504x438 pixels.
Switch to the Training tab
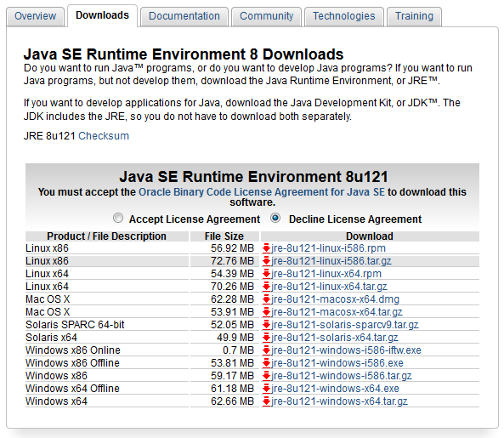click(x=414, y=16)
